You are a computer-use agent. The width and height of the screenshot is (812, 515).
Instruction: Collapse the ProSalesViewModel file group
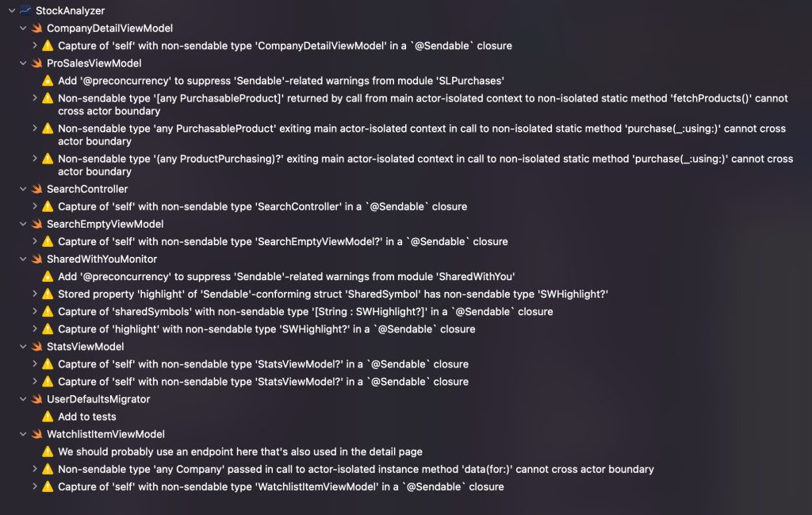point(23,63)
